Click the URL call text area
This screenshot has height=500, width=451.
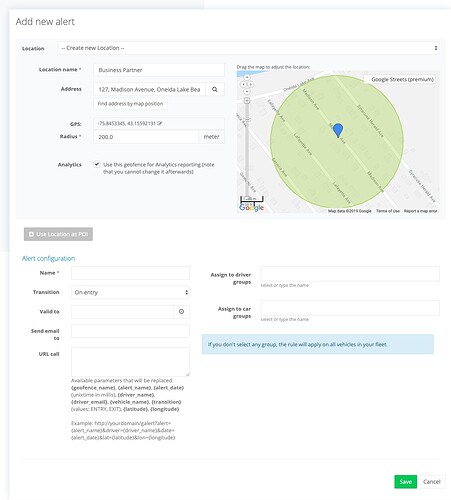tap(130, 362)
